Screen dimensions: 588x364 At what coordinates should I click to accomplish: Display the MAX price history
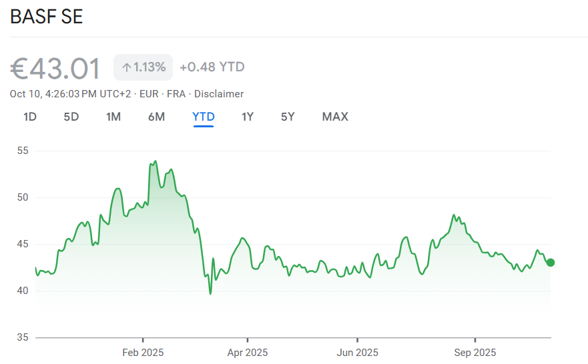click(335, 117)
